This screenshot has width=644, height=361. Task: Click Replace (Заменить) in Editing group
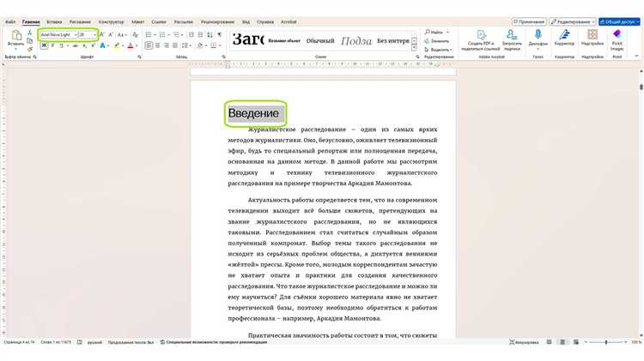pos(436,40)
